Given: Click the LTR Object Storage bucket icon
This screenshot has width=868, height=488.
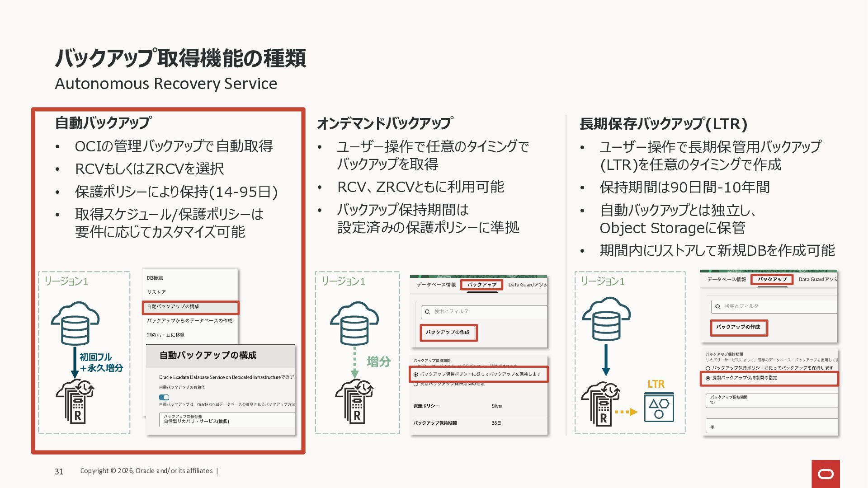Looking at the screenshot, I should click(x=659, y=407).
